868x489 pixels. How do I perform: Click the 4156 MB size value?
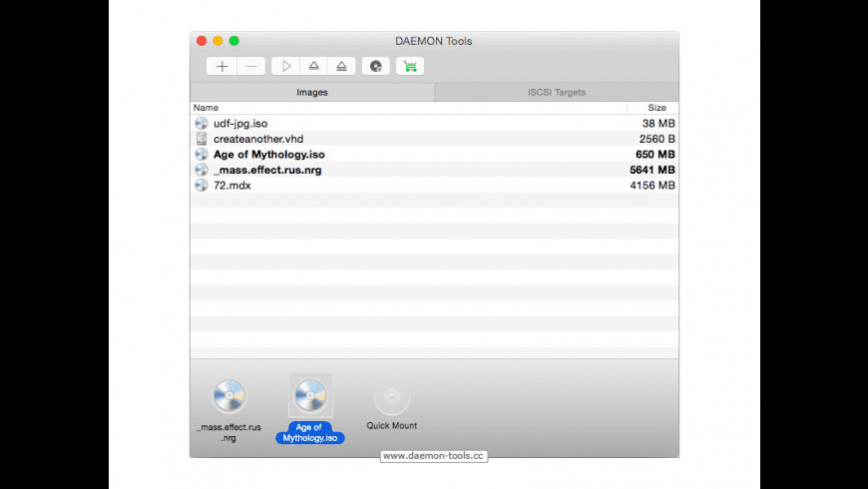652,186
